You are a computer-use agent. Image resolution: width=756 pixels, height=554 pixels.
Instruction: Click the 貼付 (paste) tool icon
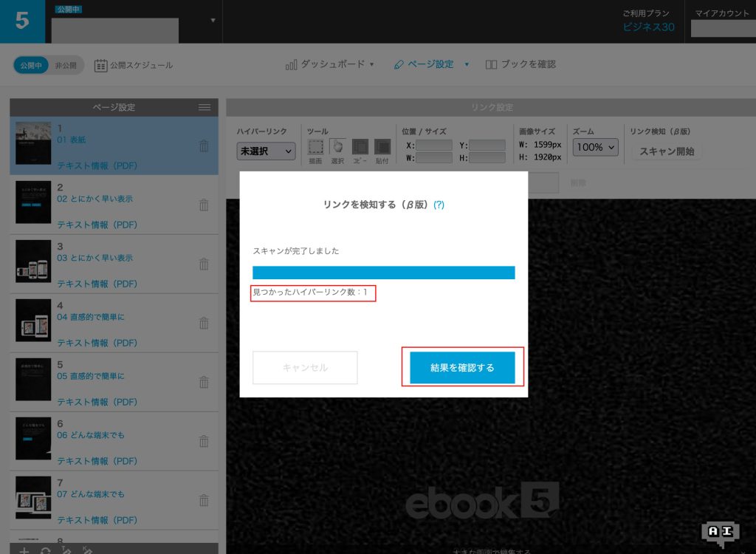click(382, 147)
